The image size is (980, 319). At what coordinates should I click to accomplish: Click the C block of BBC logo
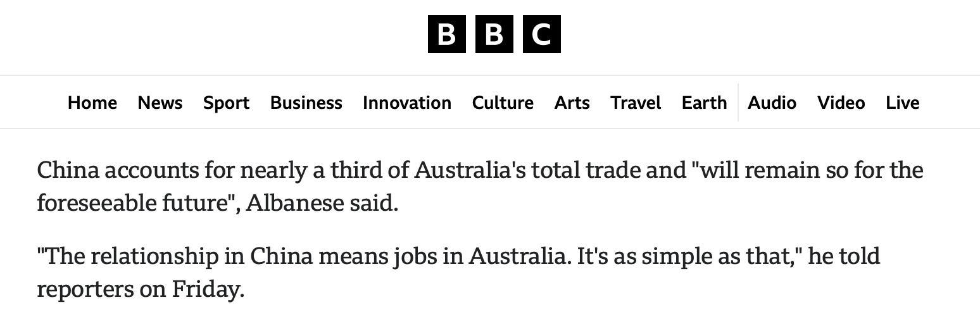[541, 34]
